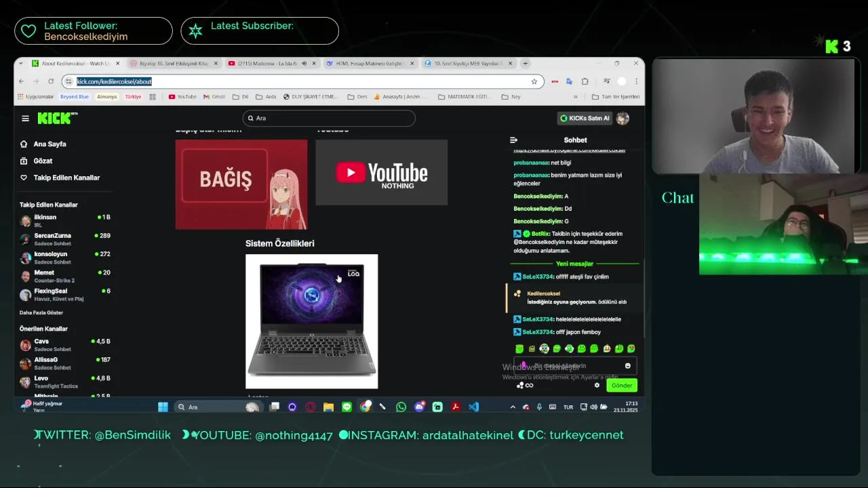Open the SercanZurna channel
Viewport: 868px width, 488px height.
(x=65, y=239)
